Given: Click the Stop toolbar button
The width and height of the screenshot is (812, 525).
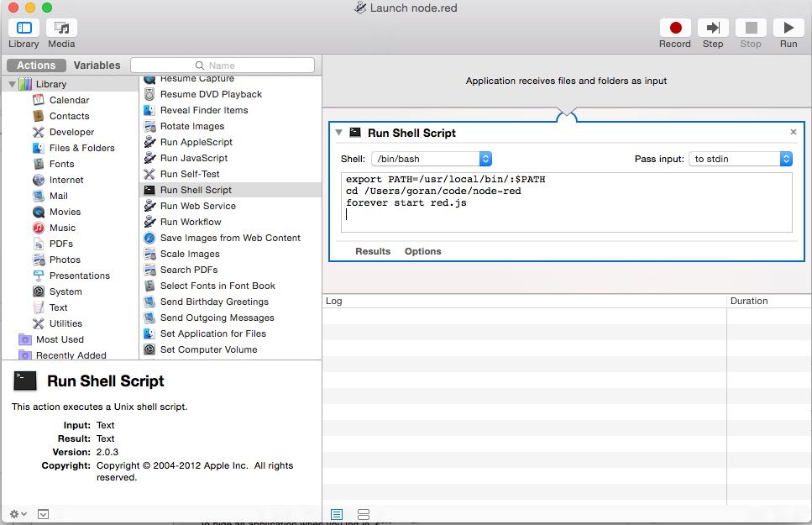Looking at the screenshot, I should click(751, 28).
